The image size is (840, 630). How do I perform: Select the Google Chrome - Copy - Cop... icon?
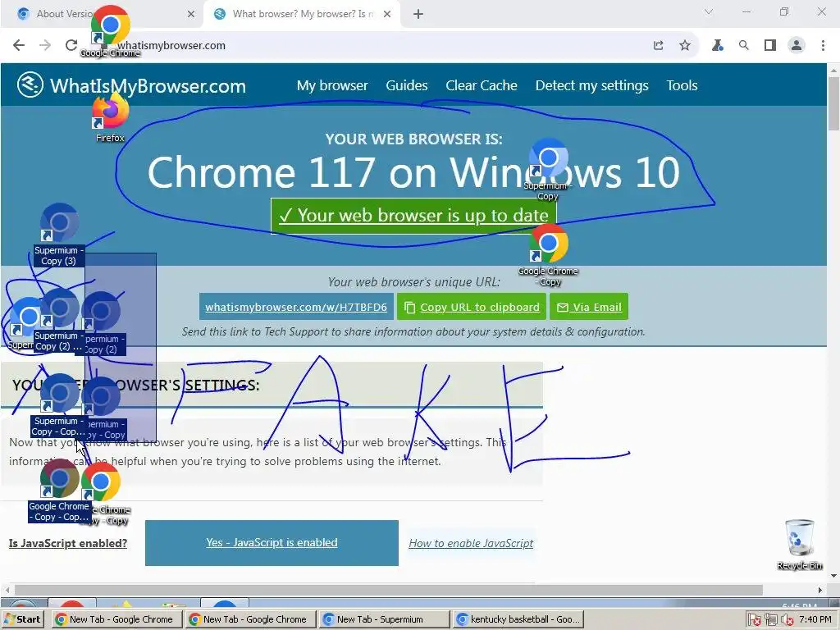(59, 491)
